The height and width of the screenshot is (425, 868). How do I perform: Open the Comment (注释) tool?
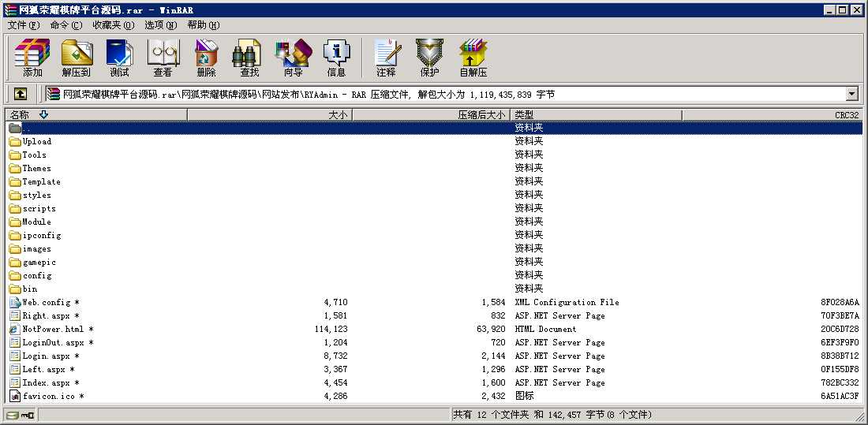click(x=387, y=58)
